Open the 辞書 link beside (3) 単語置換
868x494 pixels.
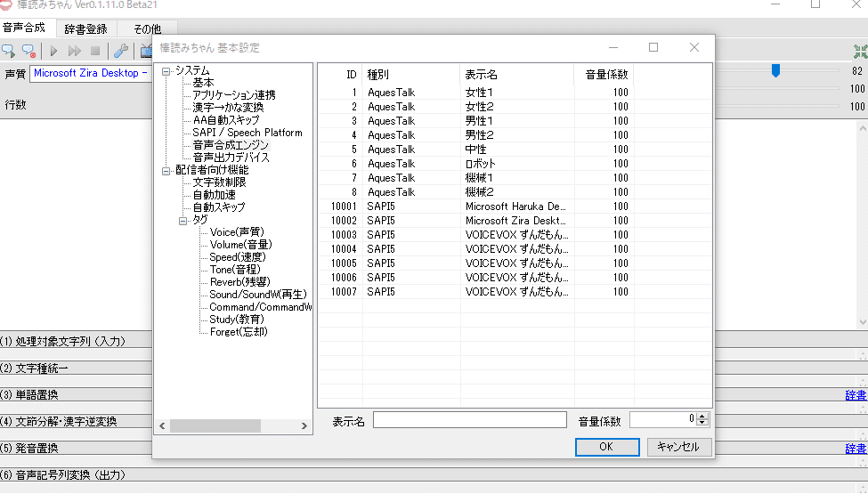(x=856, y=395)
